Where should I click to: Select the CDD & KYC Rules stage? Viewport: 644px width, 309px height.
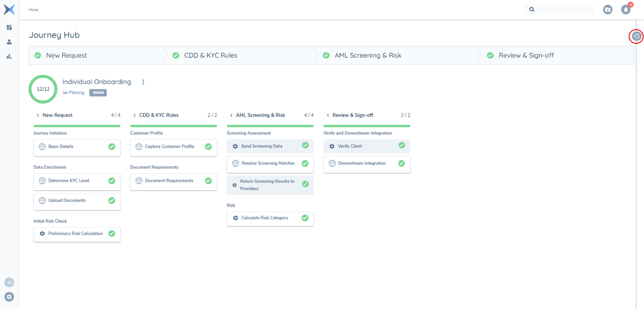[210, 56]
